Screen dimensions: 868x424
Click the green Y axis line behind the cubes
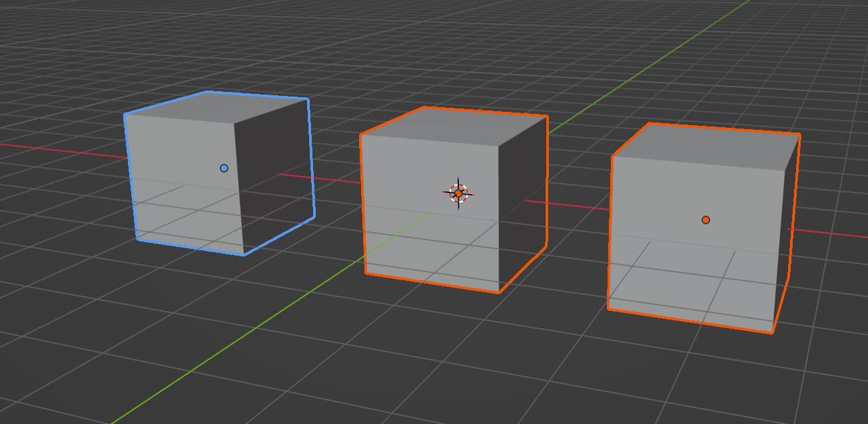(x=633, y=80)
